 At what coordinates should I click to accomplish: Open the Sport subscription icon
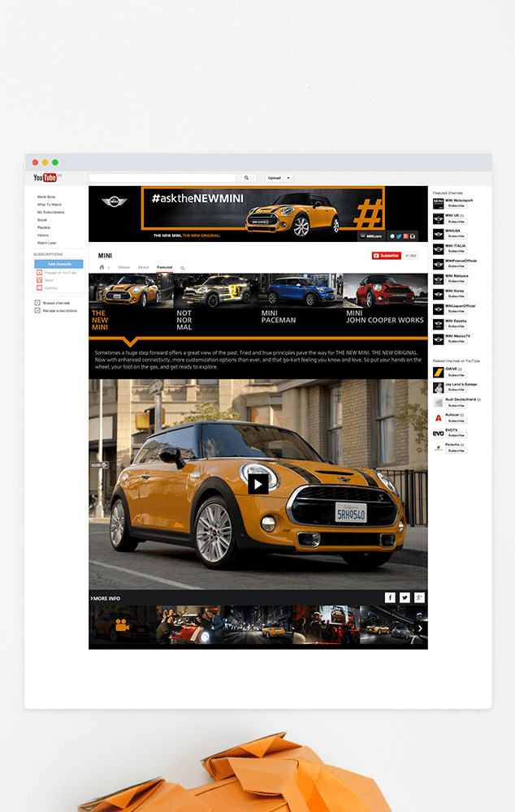pos(39,279)
